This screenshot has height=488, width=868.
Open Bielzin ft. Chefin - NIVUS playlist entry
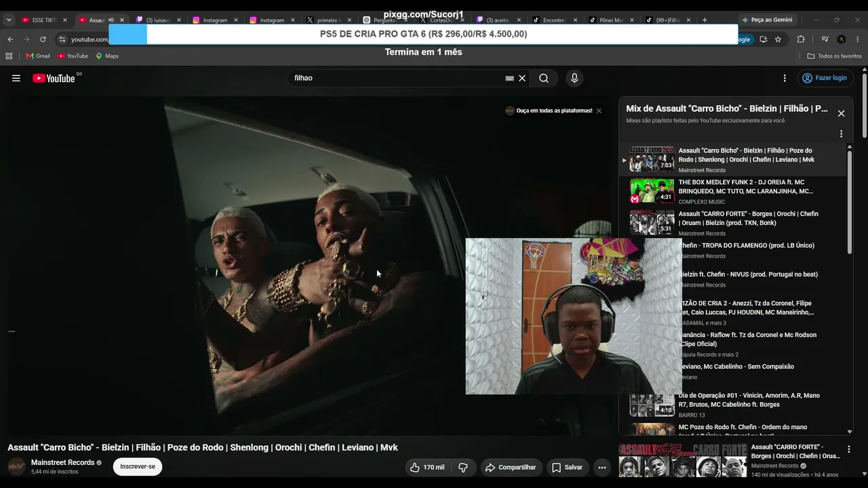pos(749,274)
